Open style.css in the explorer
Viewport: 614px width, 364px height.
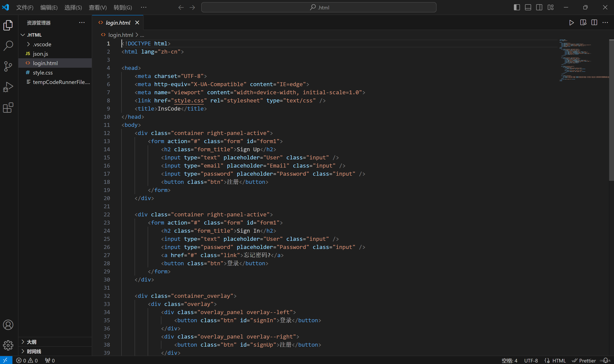coord(55,73)
